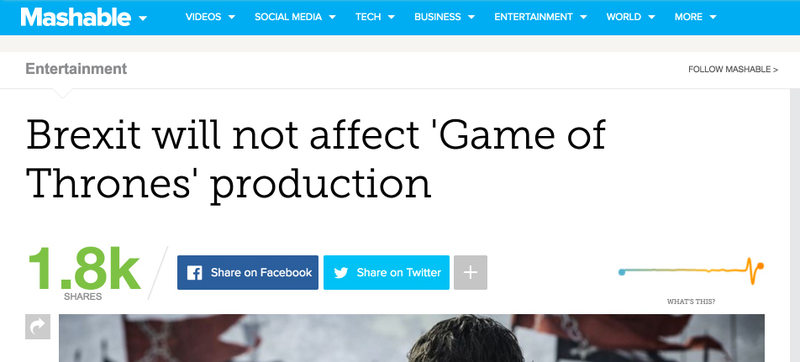Click the What's This? link
This screenshot has height=362, width=800.
[x=691, y=302]
